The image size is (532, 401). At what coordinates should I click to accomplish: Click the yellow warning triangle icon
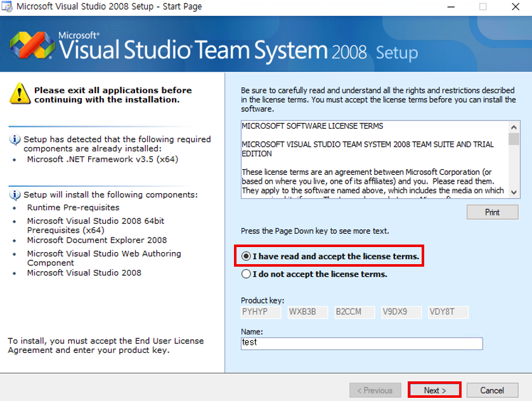[20, 95]
